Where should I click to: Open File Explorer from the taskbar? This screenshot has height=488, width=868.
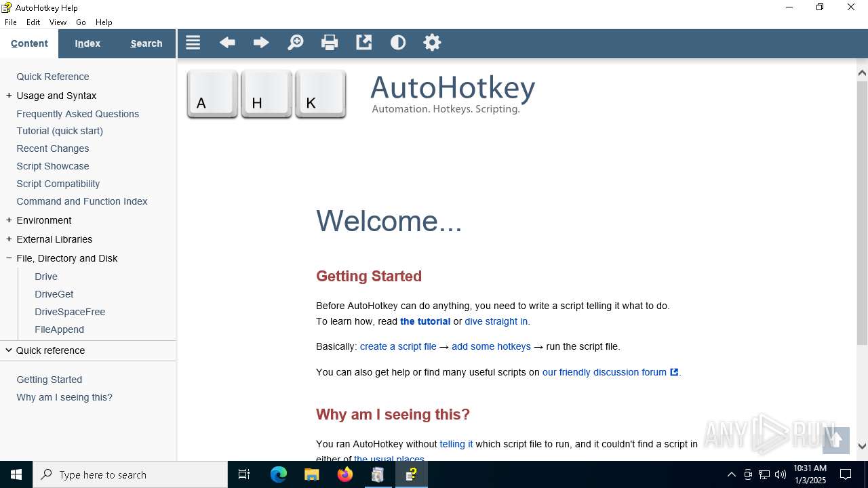(312, 474)
